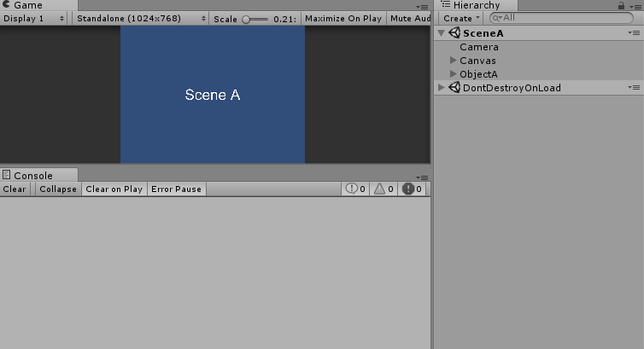The height and width of the screenshot is (349, 644).
Task: Click the Hierarchy tab list icon
Action: pos(446,4)
